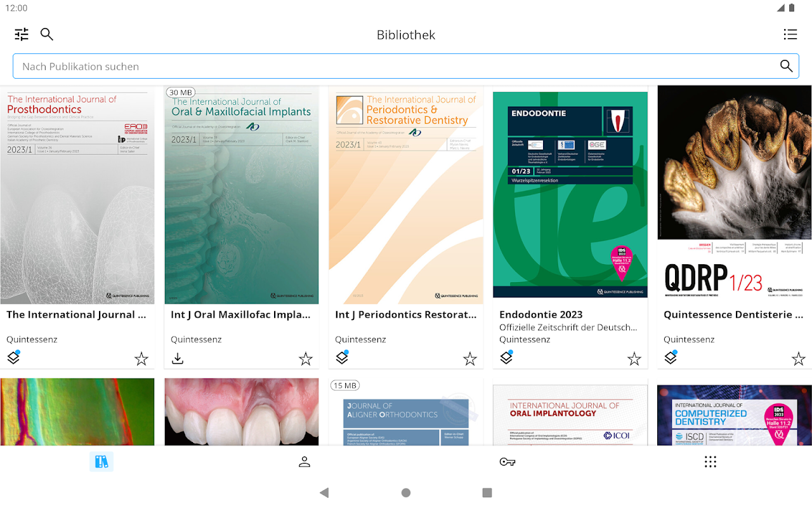Open Prosthodontics 2023/1 cover

click(x=77, y=196)
